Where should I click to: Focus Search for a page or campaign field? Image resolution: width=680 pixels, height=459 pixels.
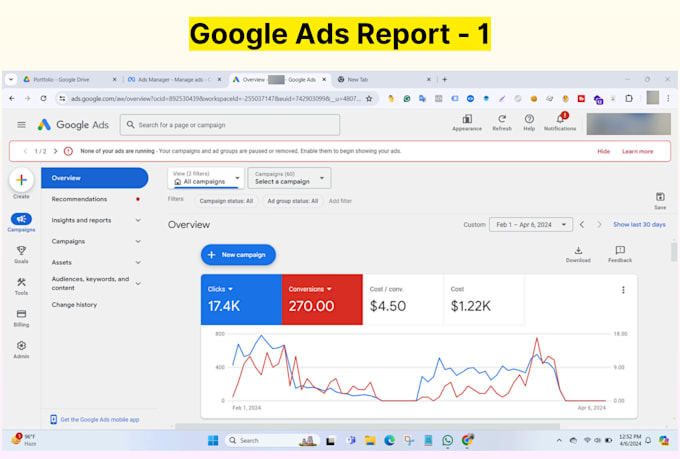tap(230, 125)
